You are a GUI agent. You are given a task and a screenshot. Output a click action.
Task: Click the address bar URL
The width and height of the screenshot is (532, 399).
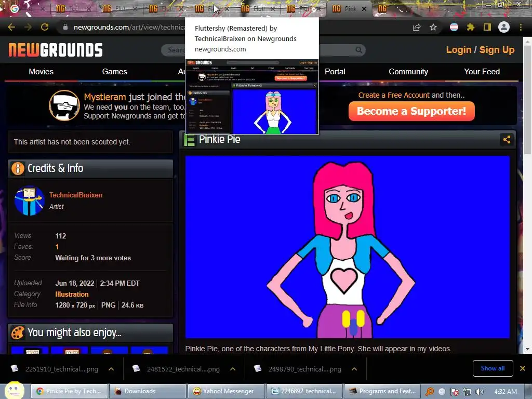pos(129,27)
